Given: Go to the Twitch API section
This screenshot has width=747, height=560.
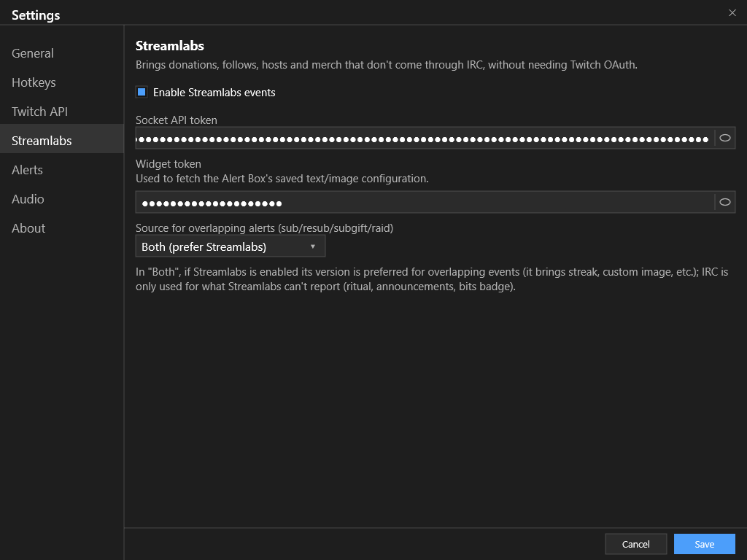Looking at the screenshot, I should pos(62,112).
